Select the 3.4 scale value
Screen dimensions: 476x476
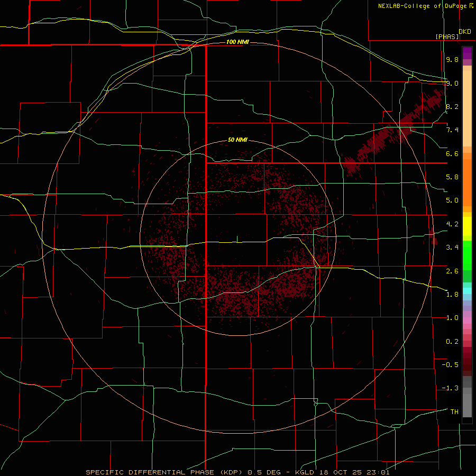click(x=452, y=248)
